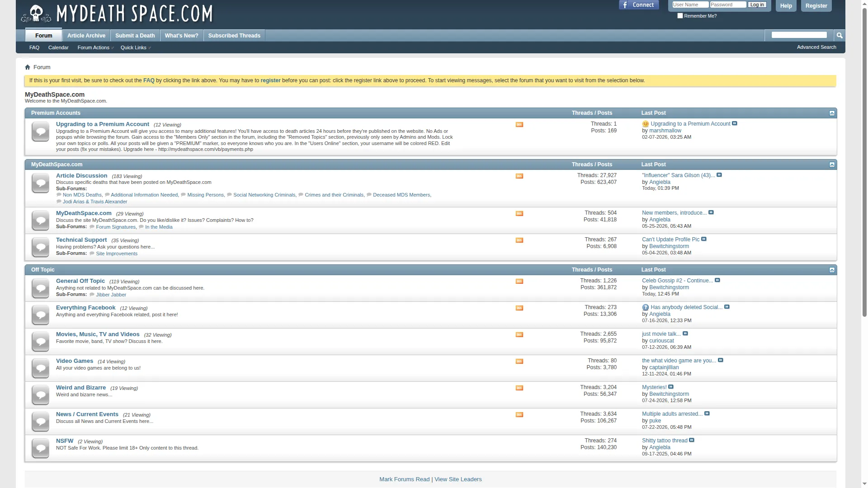The height and width of the screenshot is (488, 868).
Task: Open the Calendar menu item
Action: point(58,47)
